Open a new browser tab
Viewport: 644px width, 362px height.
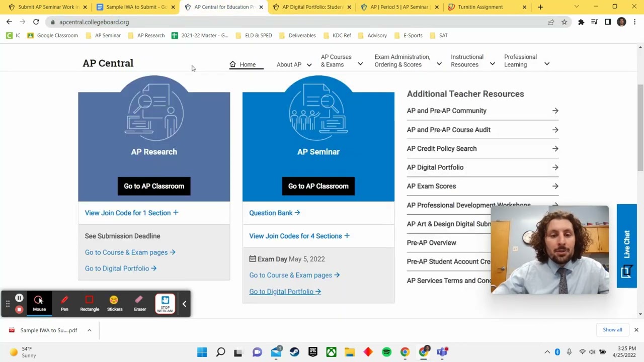point(540,7)
